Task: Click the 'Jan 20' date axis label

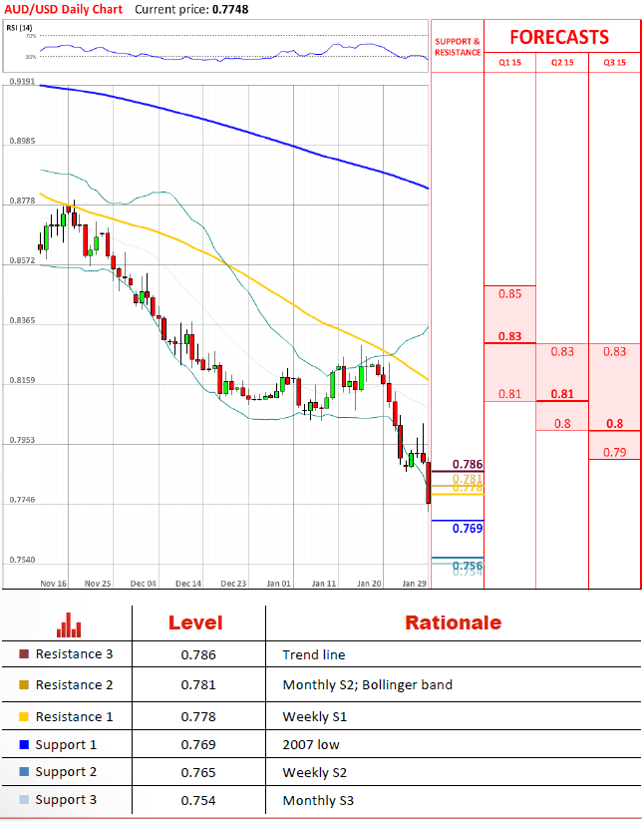Action: (x=369, y=584)
